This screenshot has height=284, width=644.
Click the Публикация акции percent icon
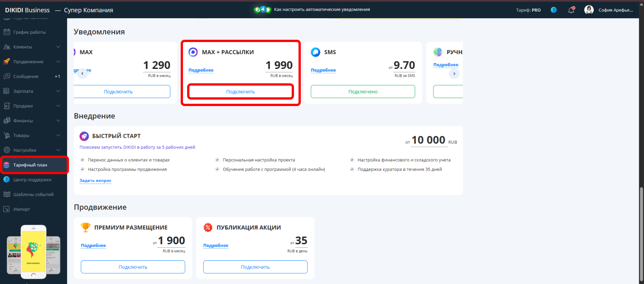click(x=208, y=227)
